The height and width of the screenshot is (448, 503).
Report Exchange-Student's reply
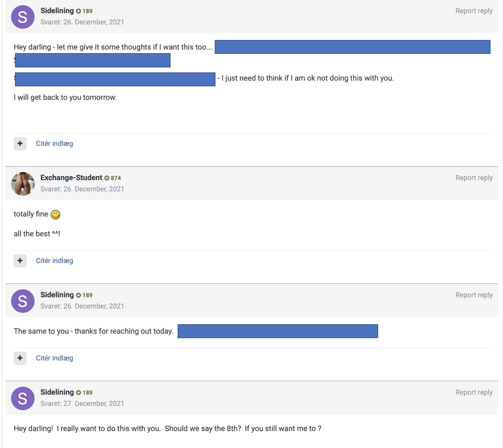point(474,178)
